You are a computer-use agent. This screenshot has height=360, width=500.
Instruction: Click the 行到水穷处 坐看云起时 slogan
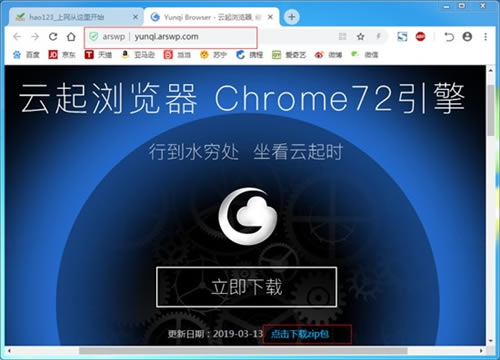246,152
